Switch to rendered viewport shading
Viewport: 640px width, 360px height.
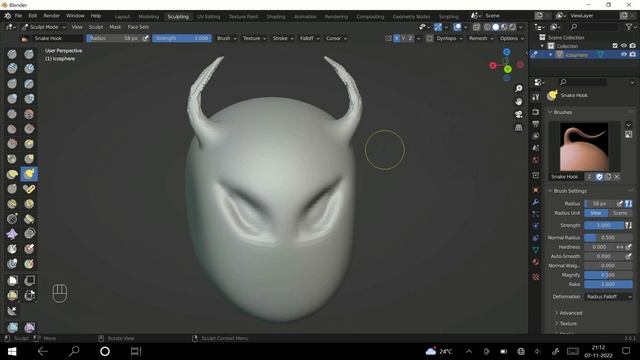[513, 27]
